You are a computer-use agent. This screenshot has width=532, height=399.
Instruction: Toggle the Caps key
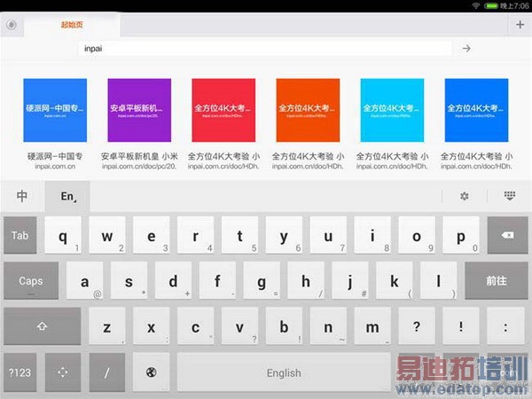click(31, 280)
